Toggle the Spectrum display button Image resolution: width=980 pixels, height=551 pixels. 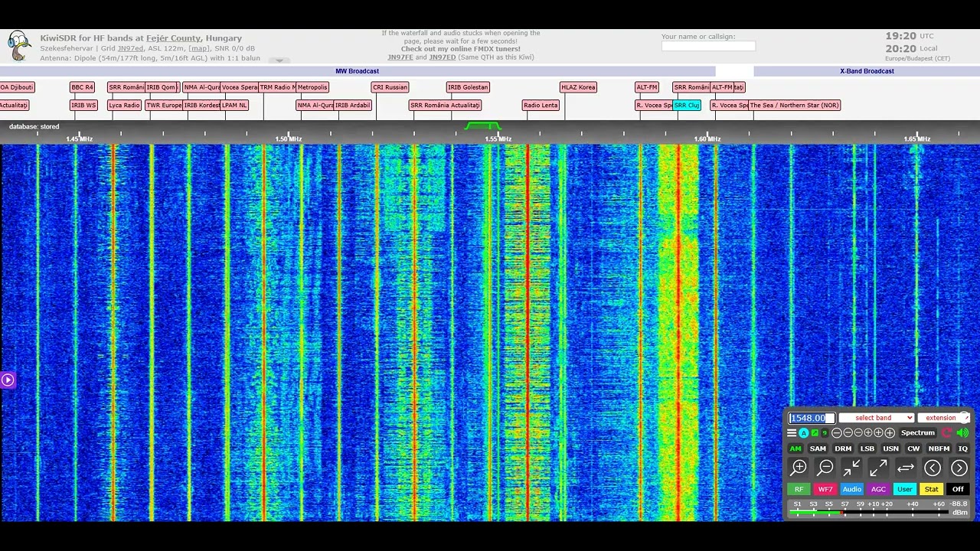pos(918,432)
